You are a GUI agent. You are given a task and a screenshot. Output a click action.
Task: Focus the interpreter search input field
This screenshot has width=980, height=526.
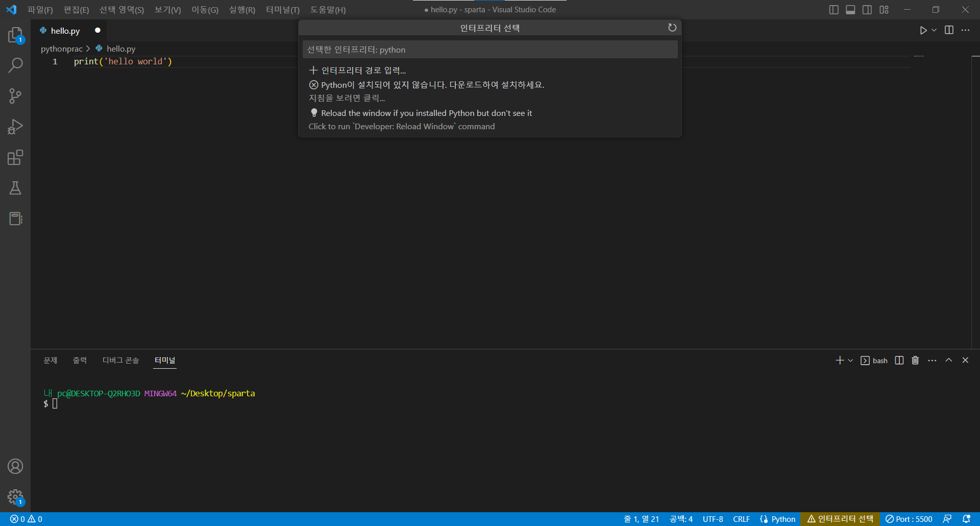(x=490, y=50)
